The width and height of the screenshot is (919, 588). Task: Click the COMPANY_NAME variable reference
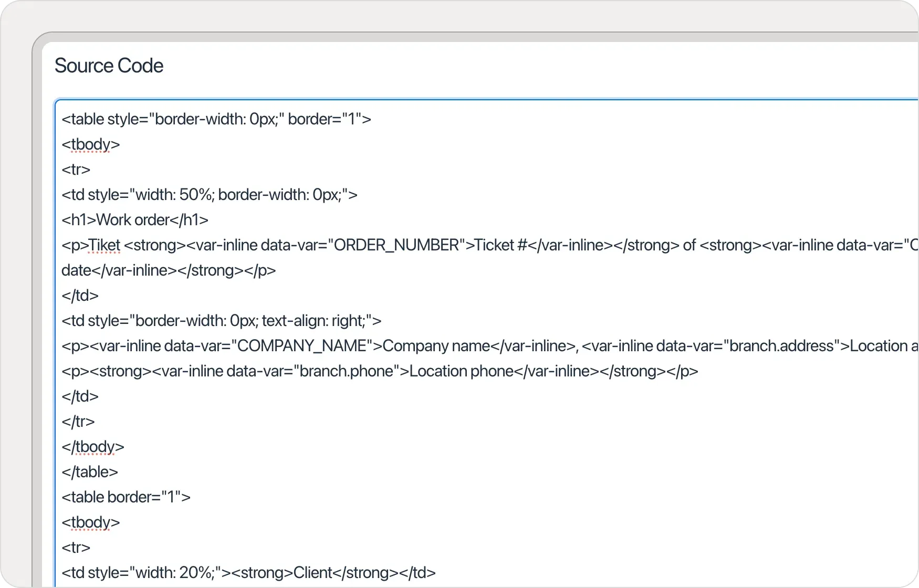coord(304,345)
